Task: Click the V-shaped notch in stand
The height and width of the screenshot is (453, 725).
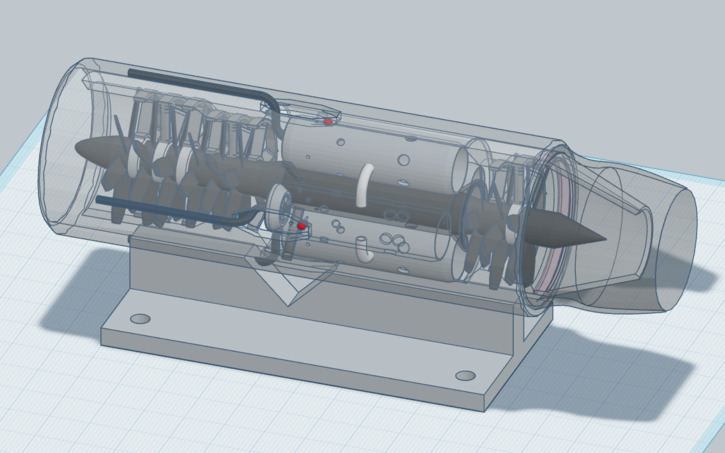Action: click(290, 282)
